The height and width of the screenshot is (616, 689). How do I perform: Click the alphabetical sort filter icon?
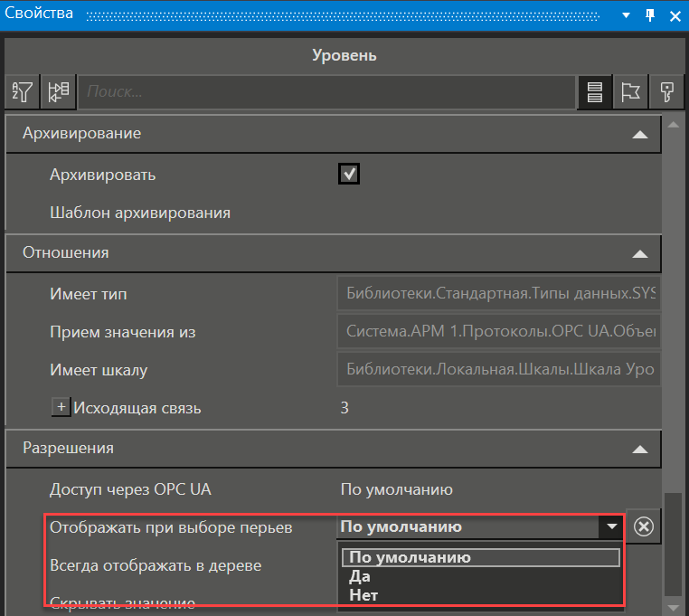pos(23,92)
